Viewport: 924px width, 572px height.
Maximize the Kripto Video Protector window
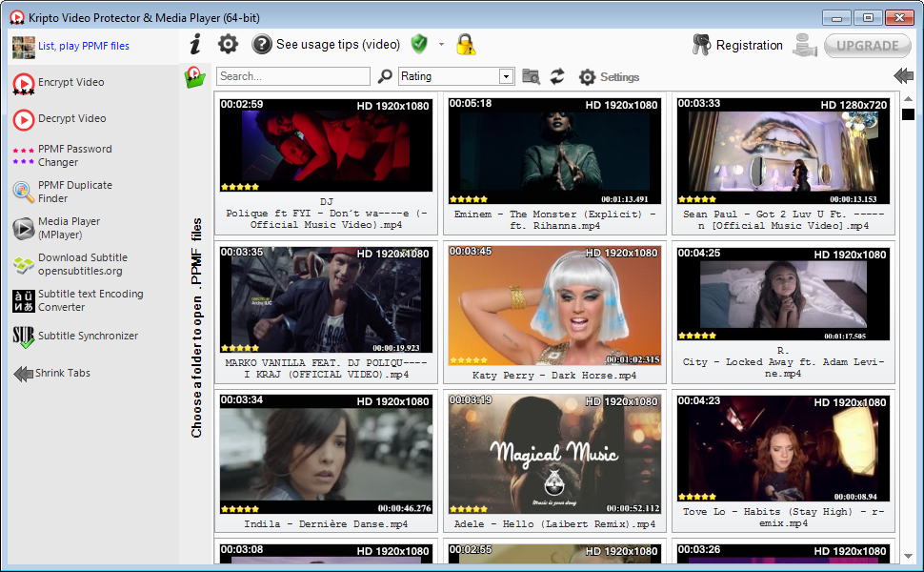click(868, 18)
